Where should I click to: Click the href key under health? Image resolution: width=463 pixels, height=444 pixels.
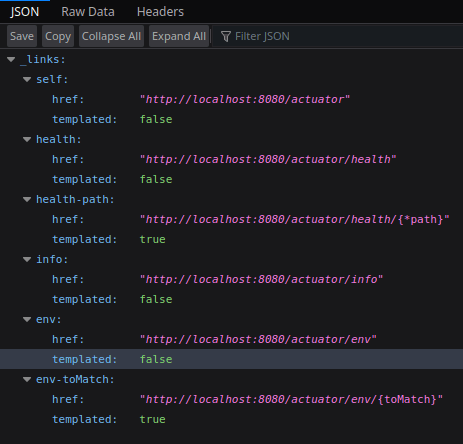point(68,159)
